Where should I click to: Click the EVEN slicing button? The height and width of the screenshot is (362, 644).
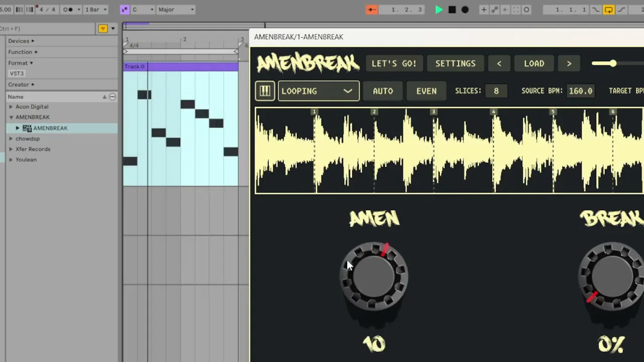426,91
